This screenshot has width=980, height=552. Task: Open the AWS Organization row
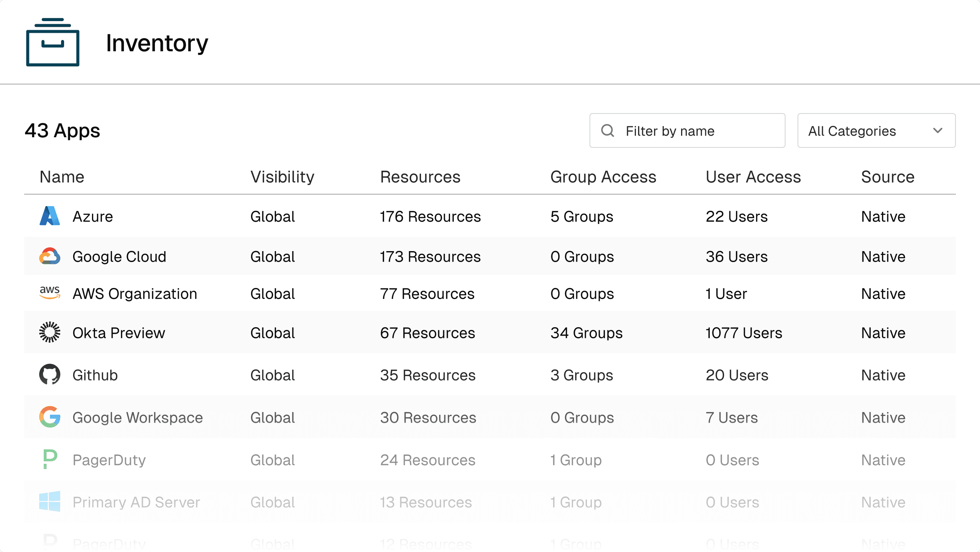(x=135, y=294)
